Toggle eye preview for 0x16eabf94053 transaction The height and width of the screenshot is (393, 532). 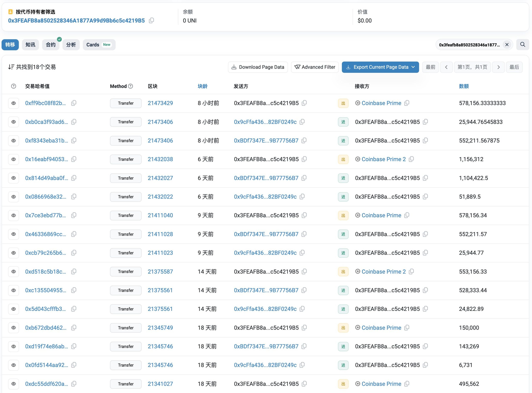coord(14,159)
